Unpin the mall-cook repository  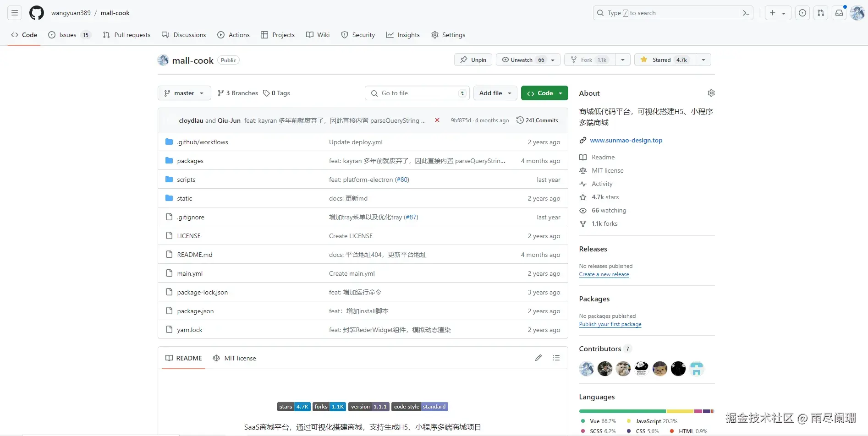(x=473, y=60)
